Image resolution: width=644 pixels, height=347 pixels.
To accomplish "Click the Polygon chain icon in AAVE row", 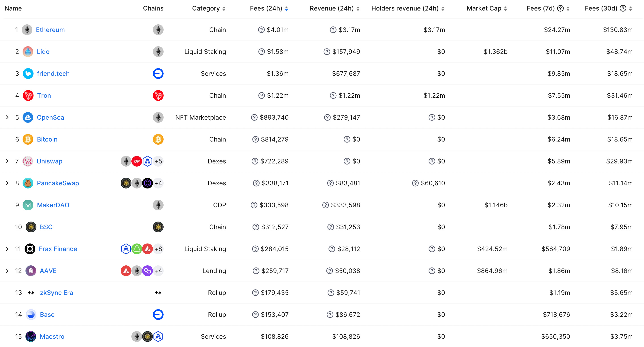I will coord(147,271).
